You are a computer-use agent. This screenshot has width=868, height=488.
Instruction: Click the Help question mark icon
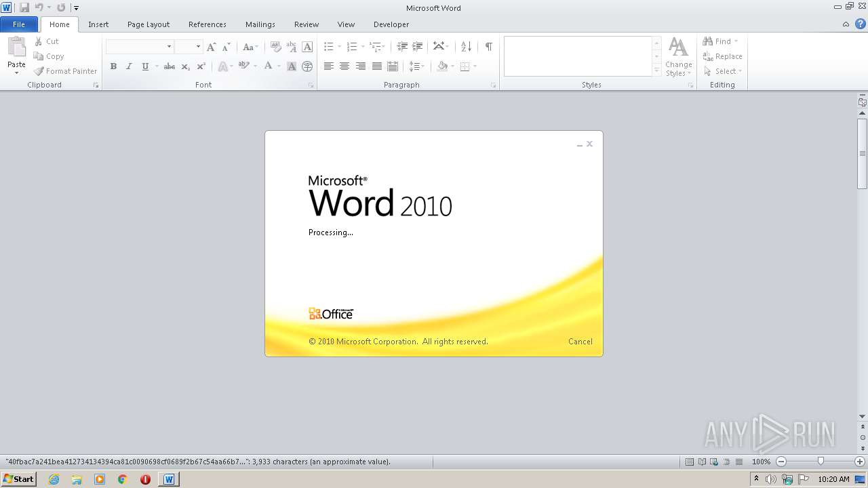point(860,24)
